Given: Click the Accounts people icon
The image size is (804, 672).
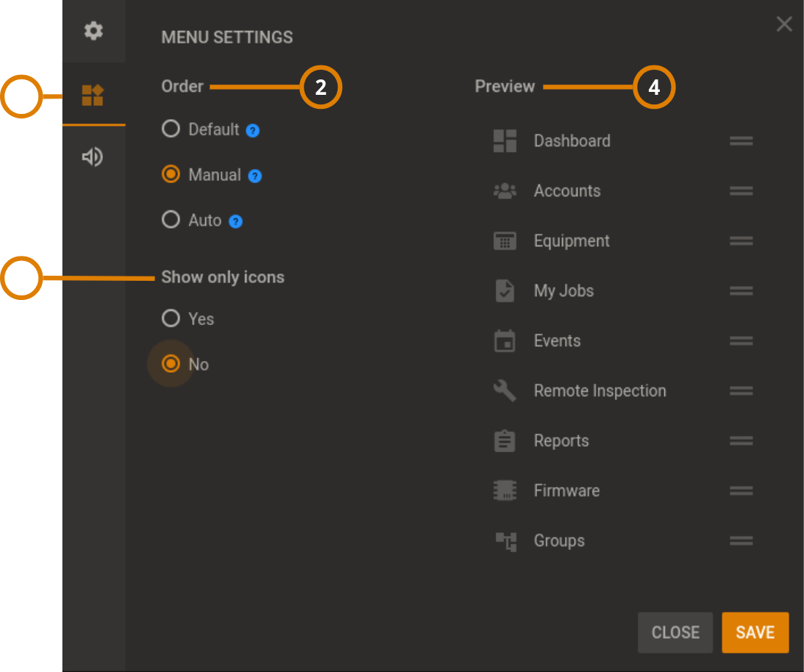Looking at the screenshot, I should 505,190.
